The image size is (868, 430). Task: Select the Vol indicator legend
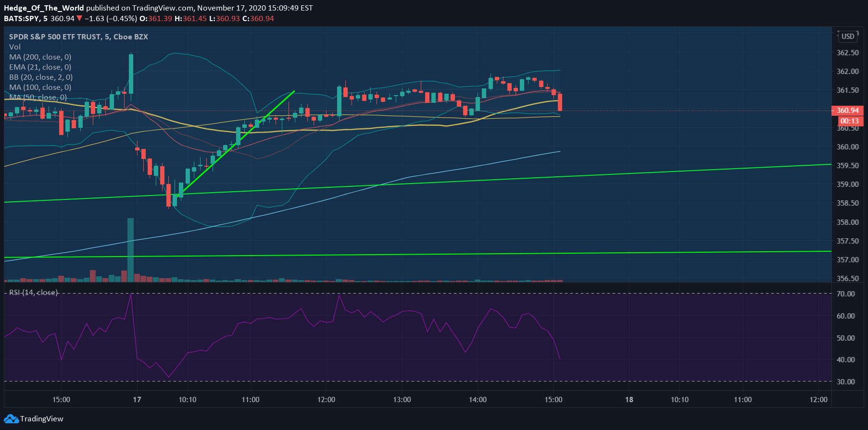coord(15,47)
